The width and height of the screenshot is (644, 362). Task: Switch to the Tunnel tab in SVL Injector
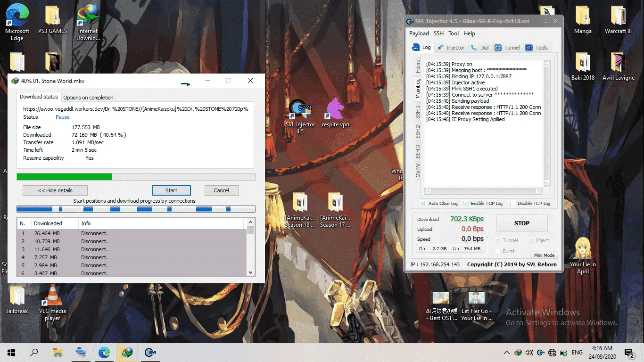click(x=507, y=48)
